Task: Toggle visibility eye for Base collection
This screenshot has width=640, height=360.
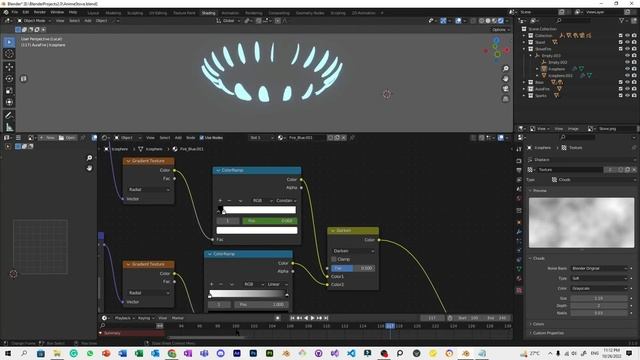Action: (x=627, y=82)
